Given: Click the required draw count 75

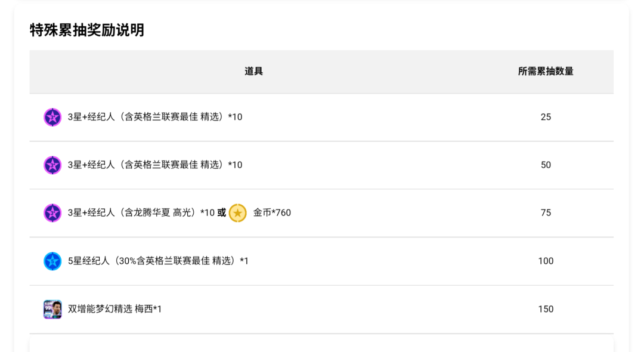Looking at the screenshot, I should [x=546, y=212].
